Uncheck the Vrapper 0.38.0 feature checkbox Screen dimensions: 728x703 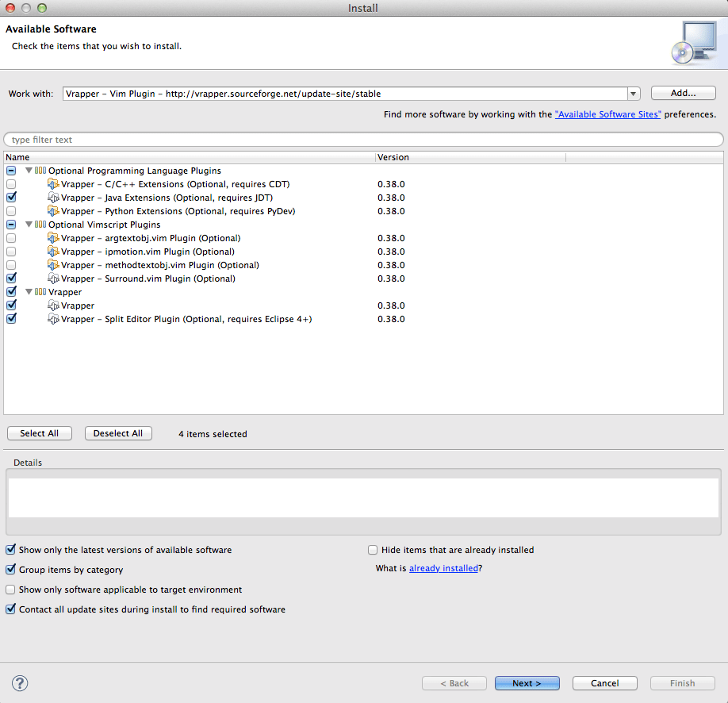pos(11,305)
